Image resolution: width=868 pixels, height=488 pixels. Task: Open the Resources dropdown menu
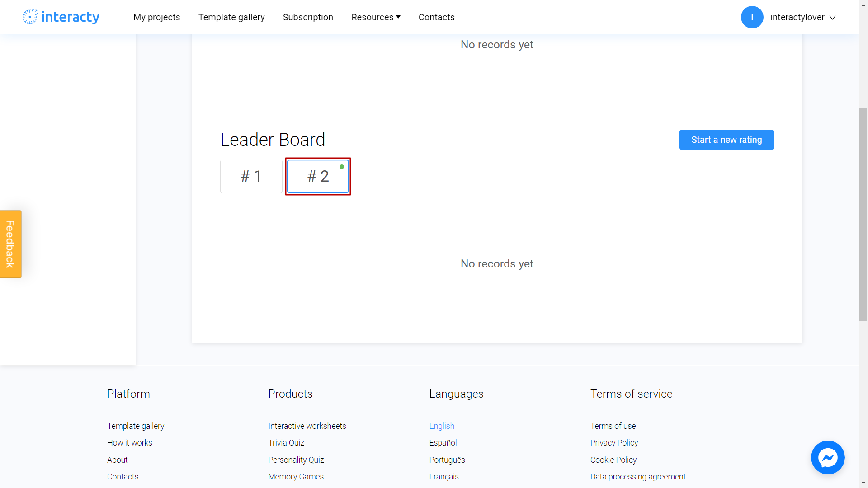(376, 17)
